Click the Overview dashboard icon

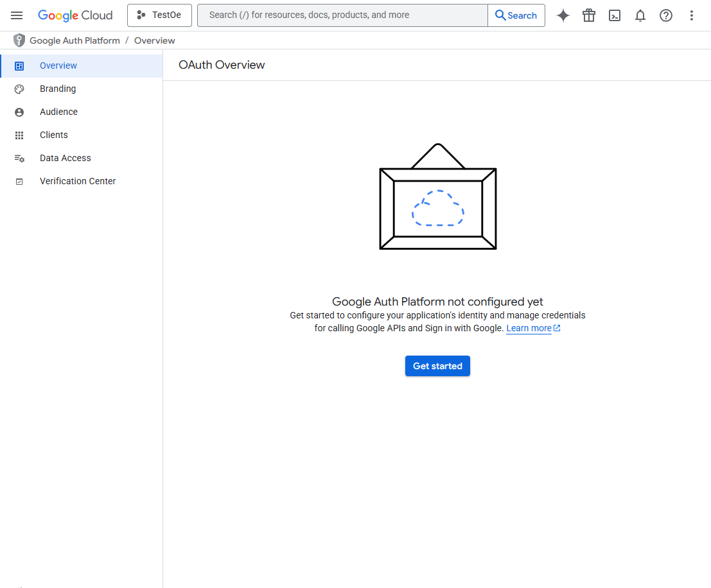click(x=19, y=66)
